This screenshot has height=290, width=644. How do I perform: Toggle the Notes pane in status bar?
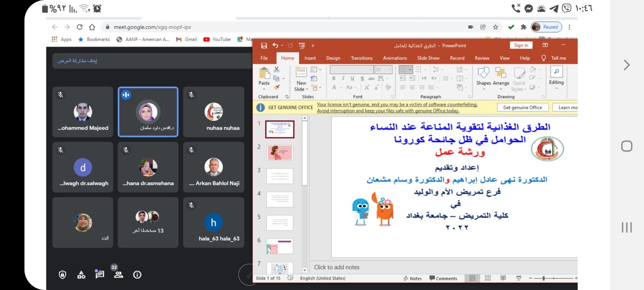(413, 278)
